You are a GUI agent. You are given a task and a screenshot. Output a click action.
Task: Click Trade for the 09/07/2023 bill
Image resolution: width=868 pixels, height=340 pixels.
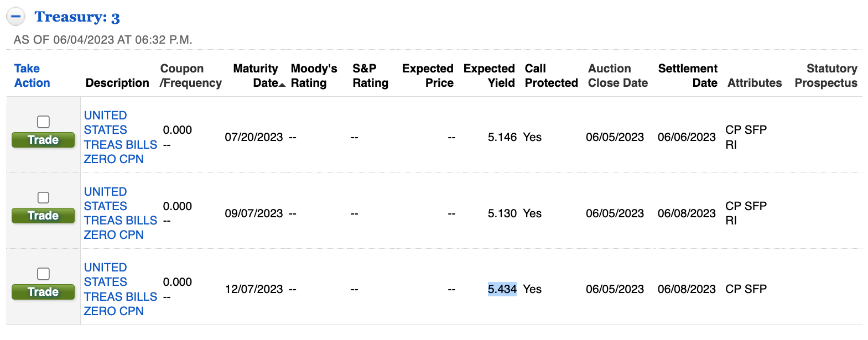coord(43,216)
